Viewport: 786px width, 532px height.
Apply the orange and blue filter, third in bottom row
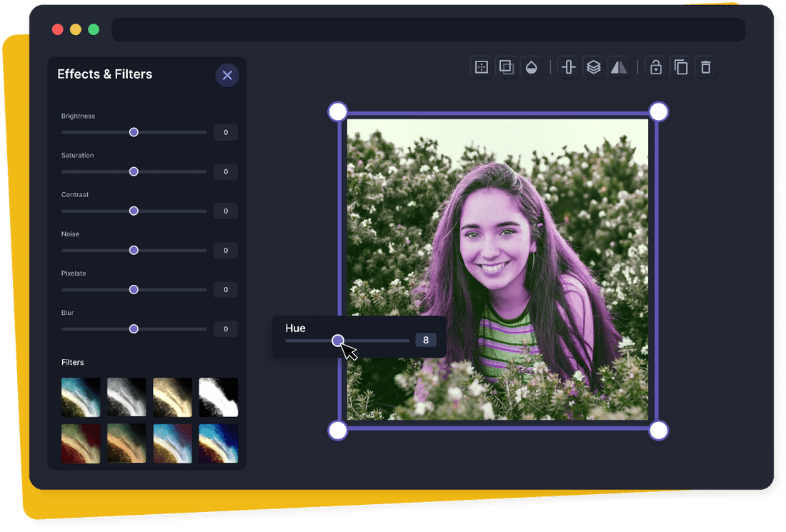[172, 443]
